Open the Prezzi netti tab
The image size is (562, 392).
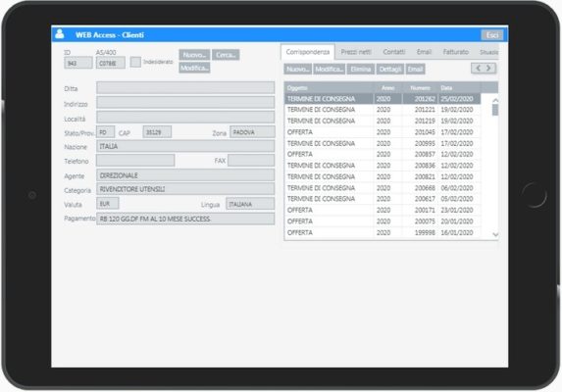[356, 52]
